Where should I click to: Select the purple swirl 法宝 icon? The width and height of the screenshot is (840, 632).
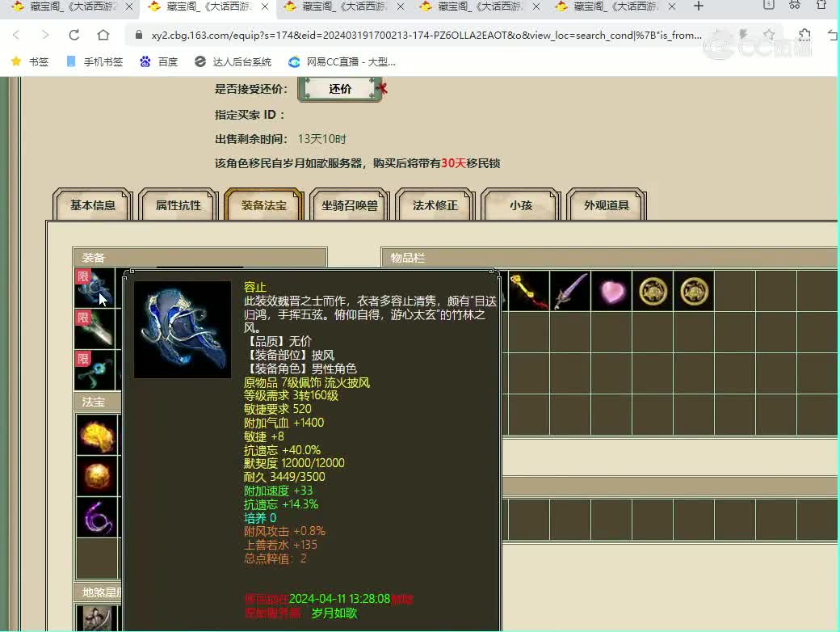pyautogui.click(x=97, y=517)
